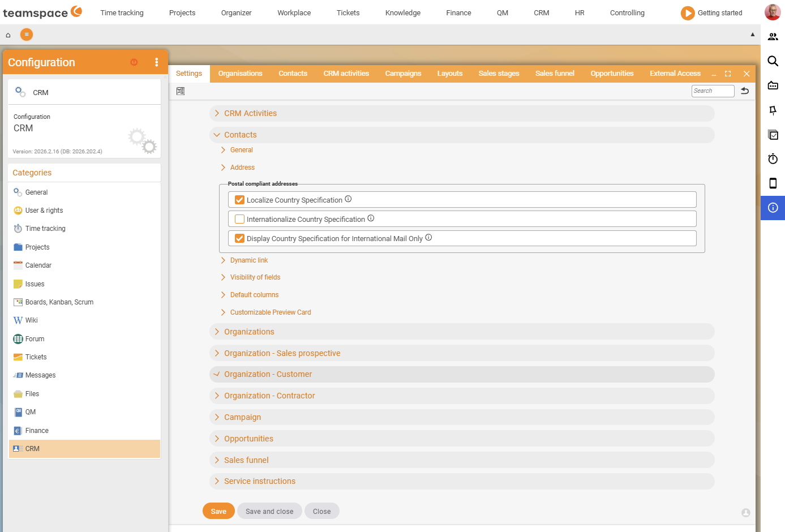Click the teamspace logo
The width and height of the screenshot is (785, 532).
coord(42,12)
